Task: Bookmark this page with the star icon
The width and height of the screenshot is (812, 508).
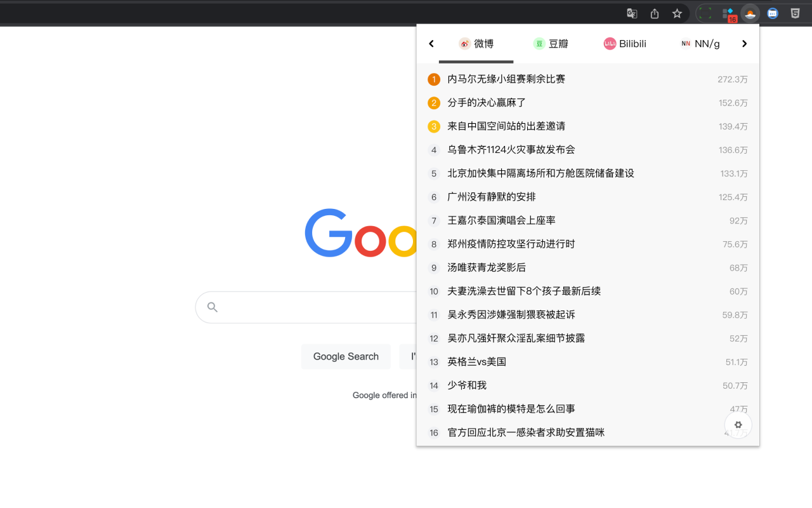Action: [676, 13]
